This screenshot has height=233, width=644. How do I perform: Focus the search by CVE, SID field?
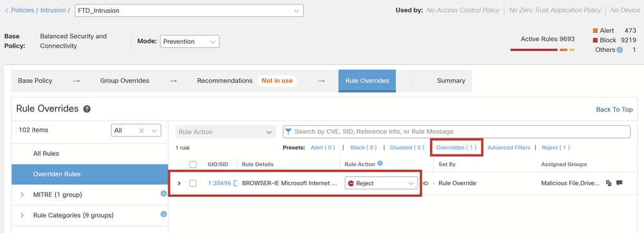pyautogui.click(x=456, y=132)
